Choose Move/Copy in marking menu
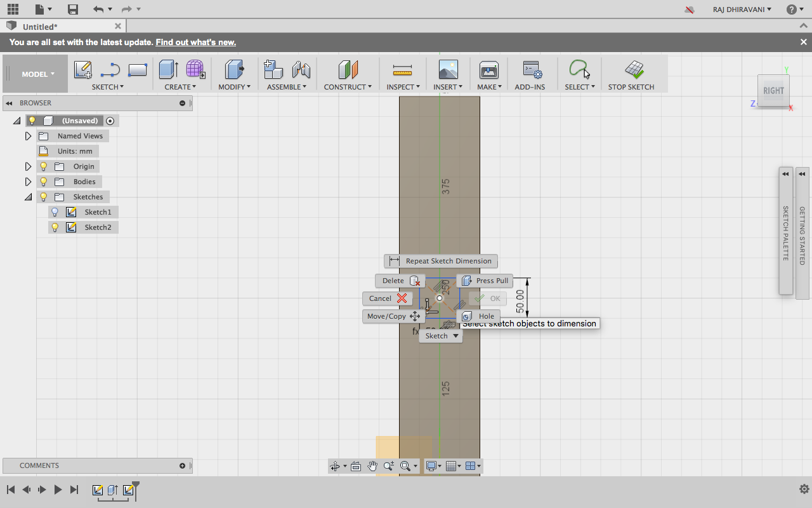This screenshot has width=812, height=508. 393,316
